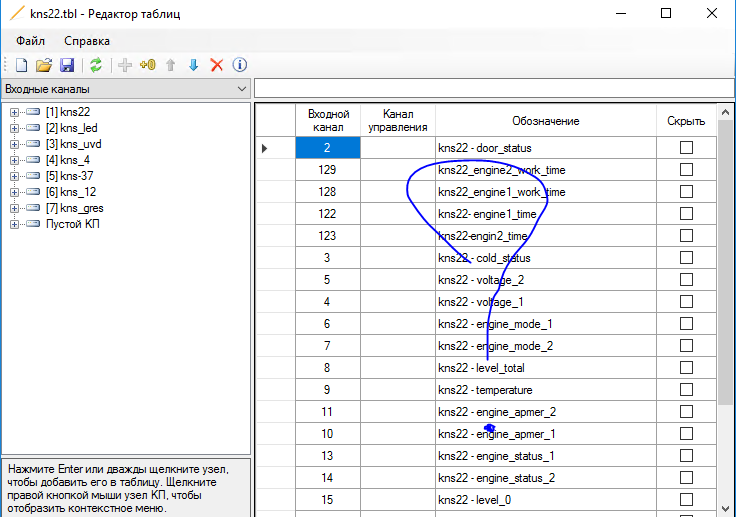Select control channel cell in voltage_1 row
This screenshot has width=737, height=517.
(x=398, y=302)
